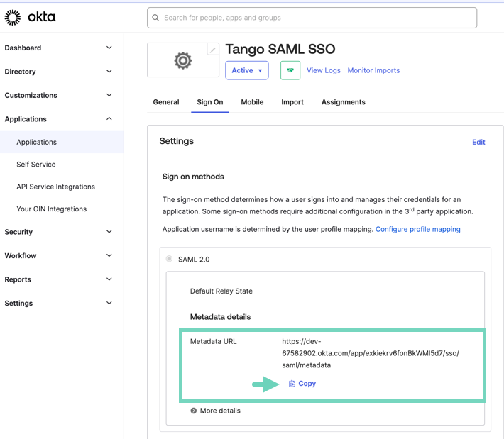Click the green handshake icon button
504x439 pixels.
(x=290, y=70)
